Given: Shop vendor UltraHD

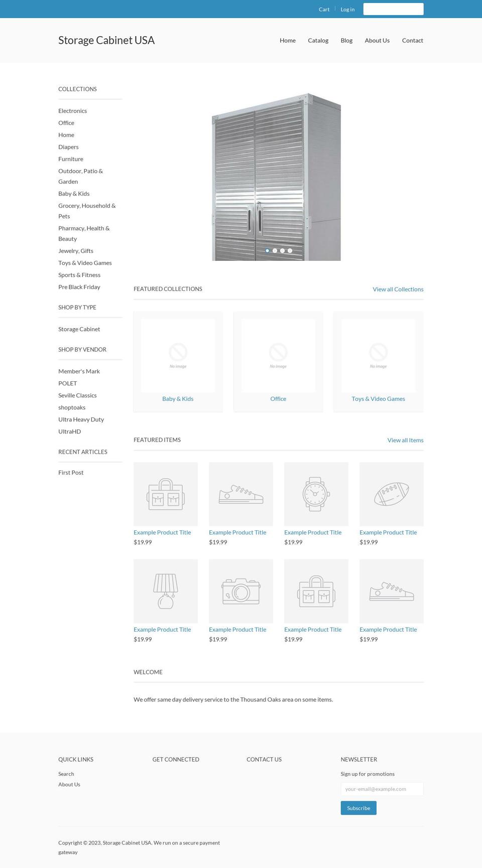Looking at the screenshot, I should tap(69, 431).
